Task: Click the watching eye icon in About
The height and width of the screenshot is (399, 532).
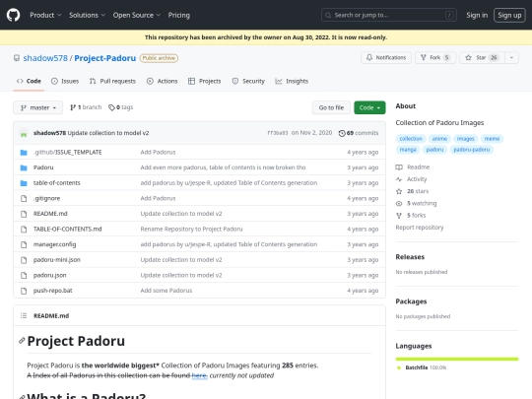Action: point(399,203)
